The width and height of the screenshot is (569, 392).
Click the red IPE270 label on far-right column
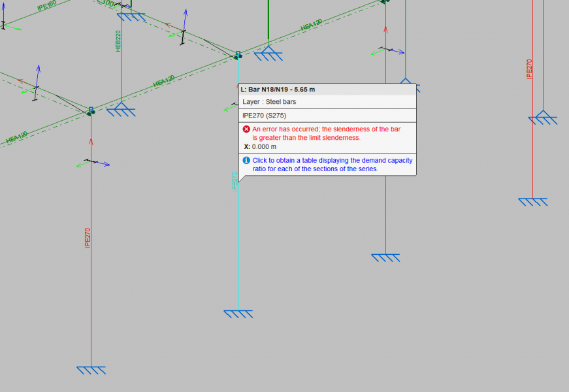(x=529, y=69)
